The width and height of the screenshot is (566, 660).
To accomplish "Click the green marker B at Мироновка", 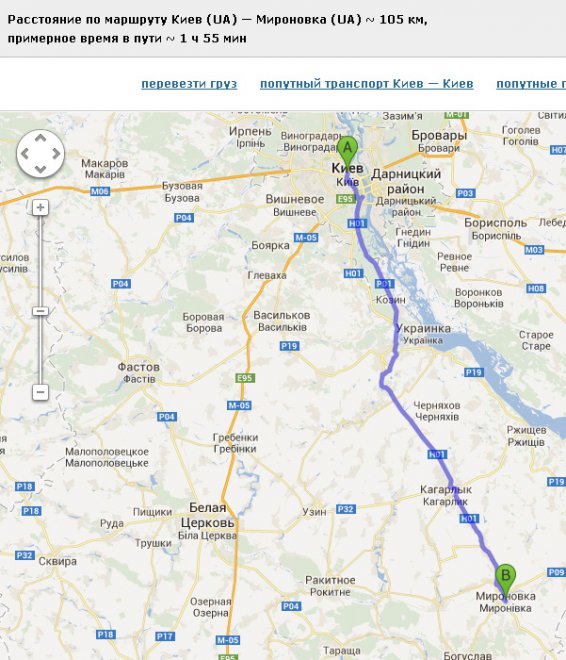I will (x=505, y=578).
